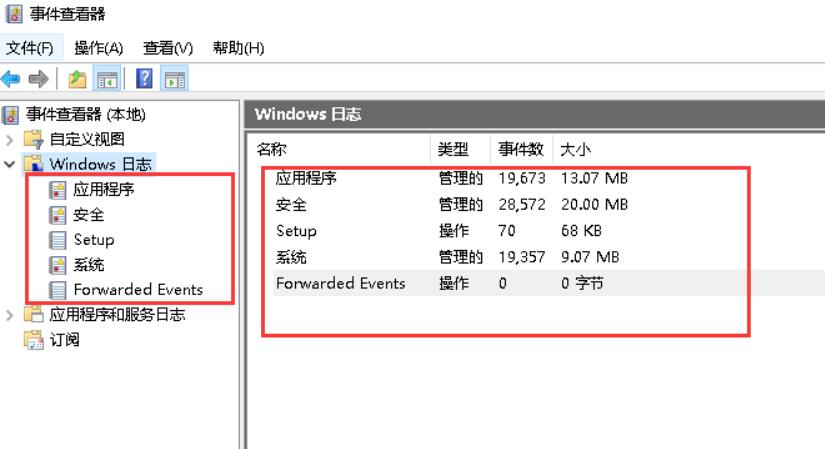
Task: Collapse the Windows 日志 node
Action: pos(9,165)
